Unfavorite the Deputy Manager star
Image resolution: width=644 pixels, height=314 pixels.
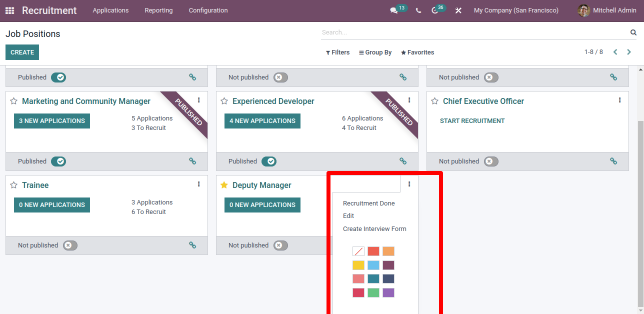point(224,185)
